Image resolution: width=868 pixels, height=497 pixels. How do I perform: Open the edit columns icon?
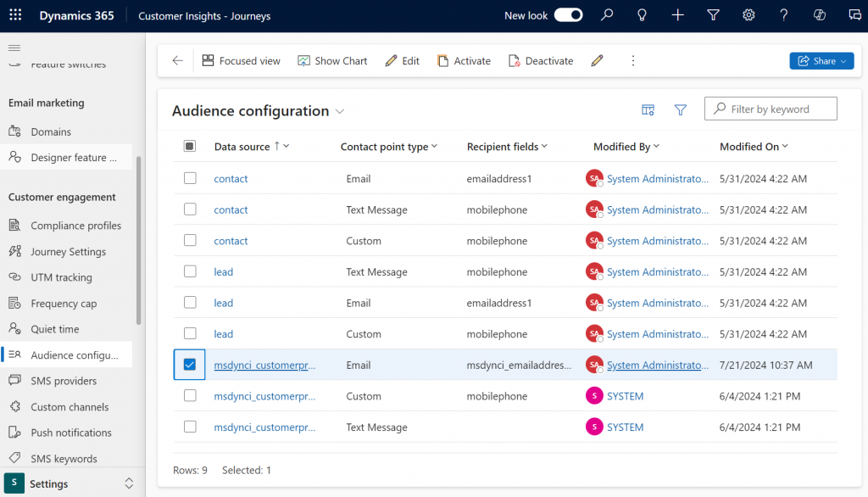pyautogui.click(x=648, y=109)
